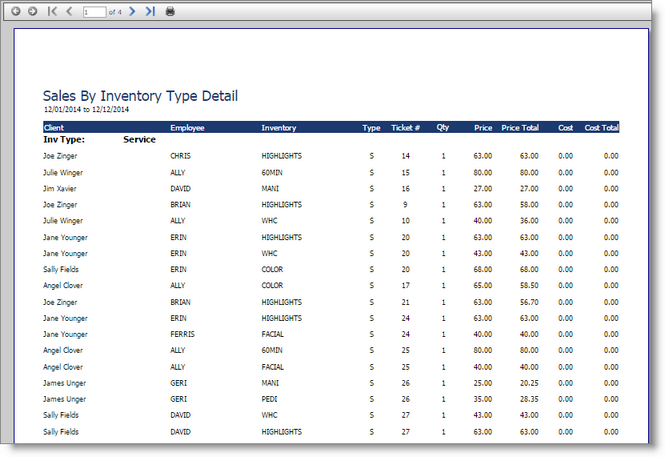Click the current page number field
This screenshot has height=457, width=665.
(x=94, y=12)
